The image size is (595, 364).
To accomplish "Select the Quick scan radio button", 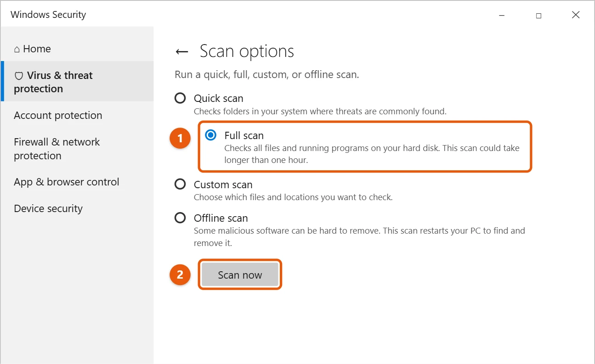I will coord(180,98).
